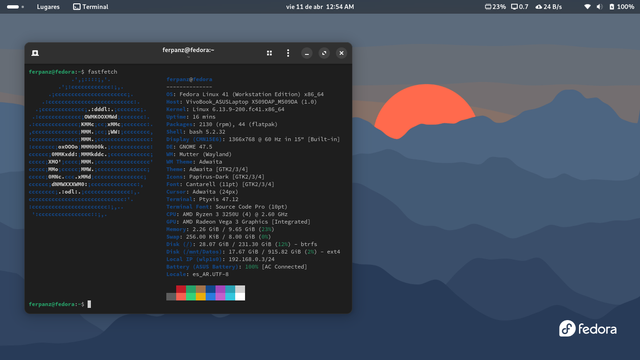
Task: Check the 0.7 CPU load indicator
Action: click(520, 7)
